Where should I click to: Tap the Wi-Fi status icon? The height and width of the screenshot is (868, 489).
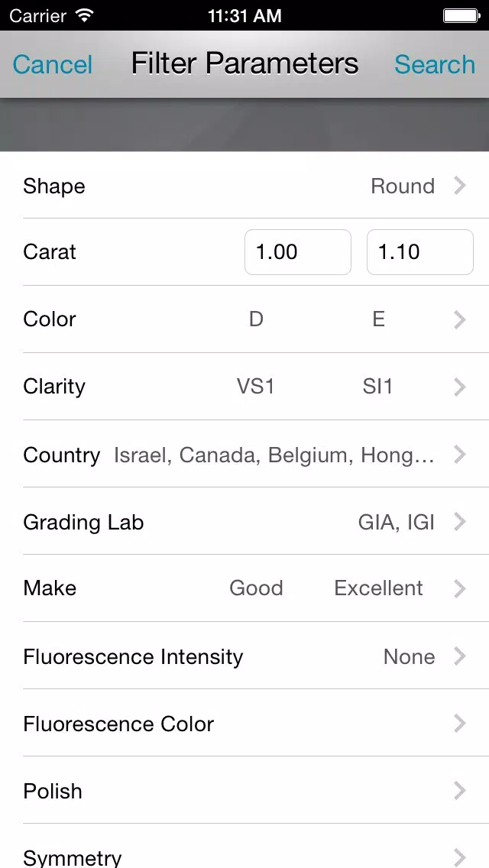[x=84, y=15]
